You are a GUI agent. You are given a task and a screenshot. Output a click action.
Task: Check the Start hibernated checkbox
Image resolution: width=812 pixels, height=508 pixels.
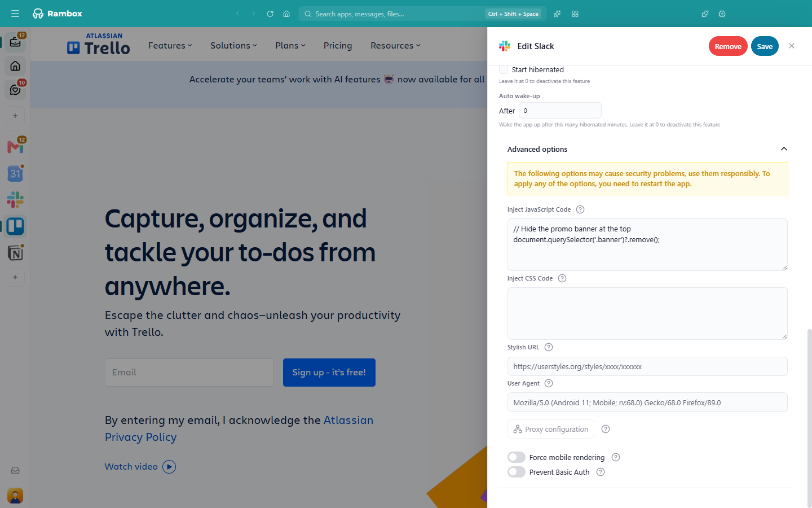[x=504, y=69]
